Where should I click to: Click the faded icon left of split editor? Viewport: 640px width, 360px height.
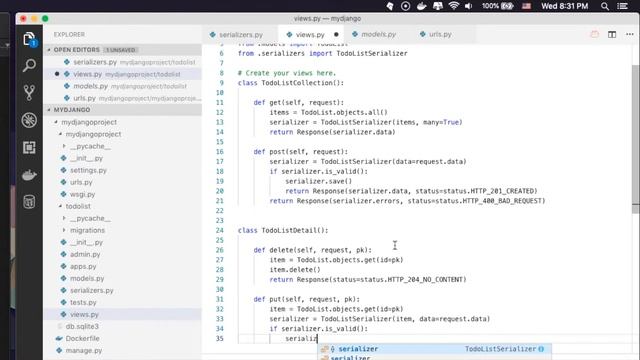[x=595, y=35]
